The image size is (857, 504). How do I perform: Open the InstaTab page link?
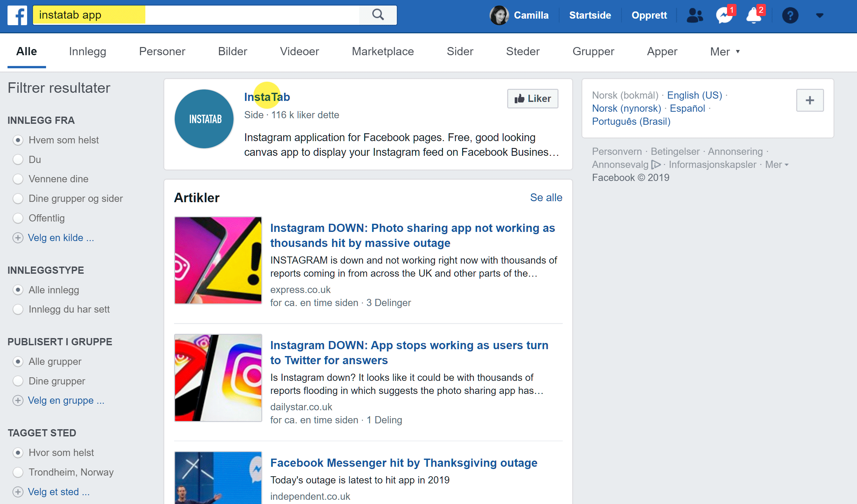(267, 97)
